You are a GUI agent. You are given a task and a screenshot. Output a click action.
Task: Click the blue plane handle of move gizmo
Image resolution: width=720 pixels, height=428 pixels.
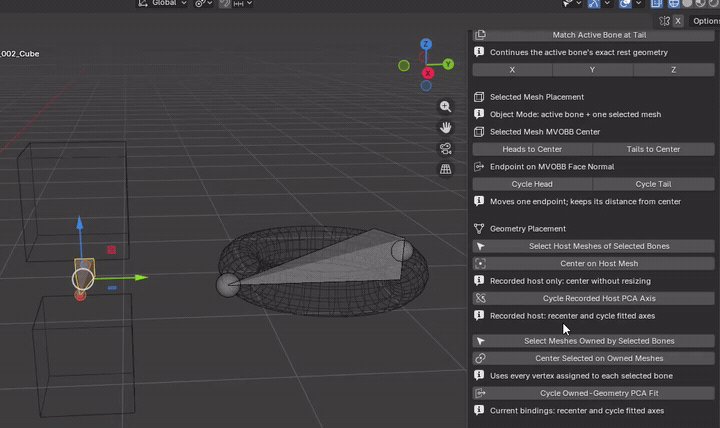point(112,288)
